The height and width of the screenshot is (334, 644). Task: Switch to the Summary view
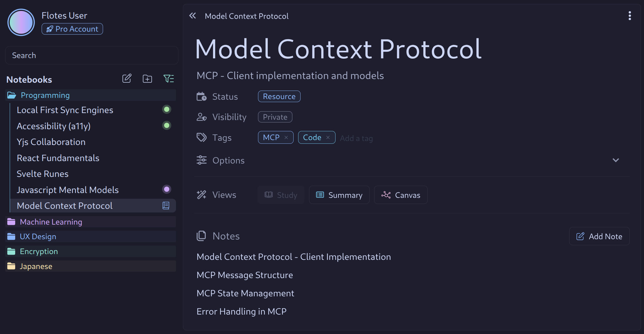point(339,195)
